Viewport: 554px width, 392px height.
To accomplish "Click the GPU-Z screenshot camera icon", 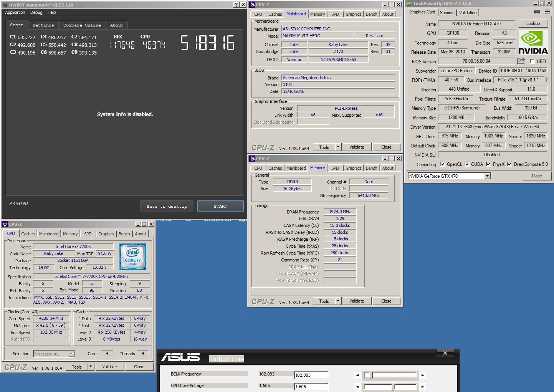I will click(537, 12).
